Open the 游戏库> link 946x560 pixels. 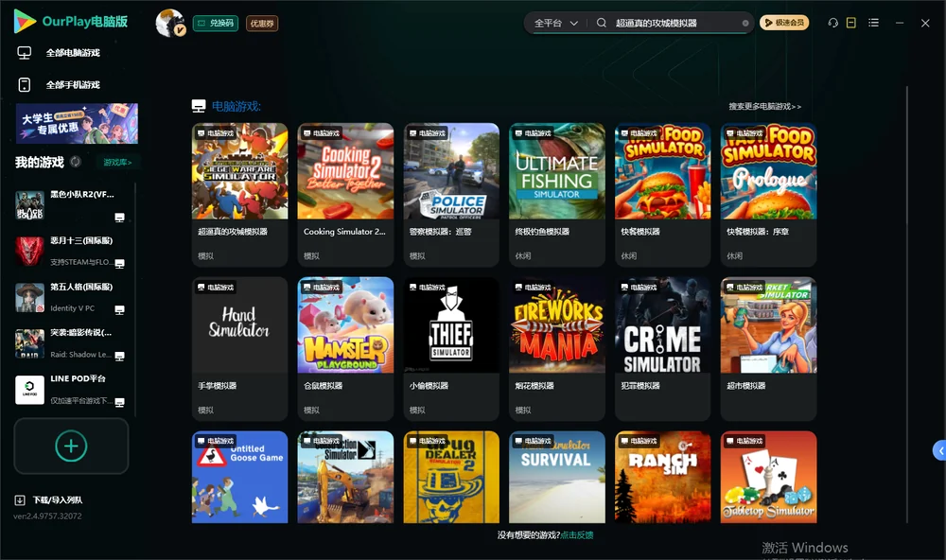tap(117, 163)
